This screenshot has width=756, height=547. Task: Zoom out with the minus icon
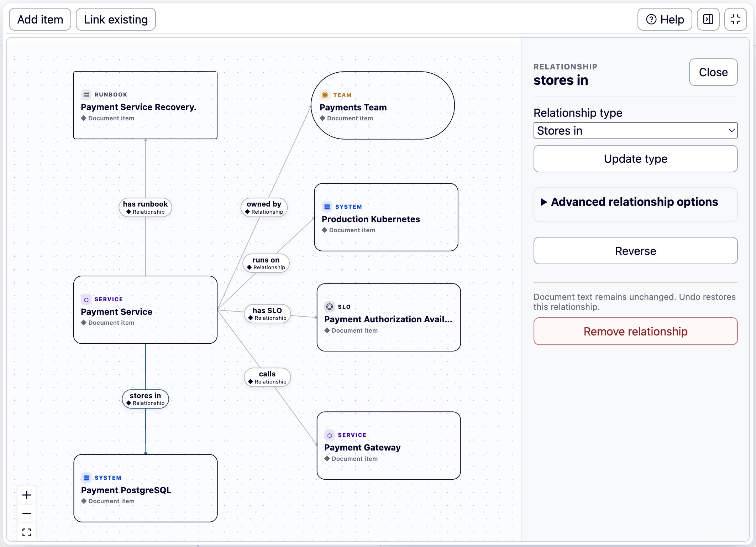tap(27, 514)
